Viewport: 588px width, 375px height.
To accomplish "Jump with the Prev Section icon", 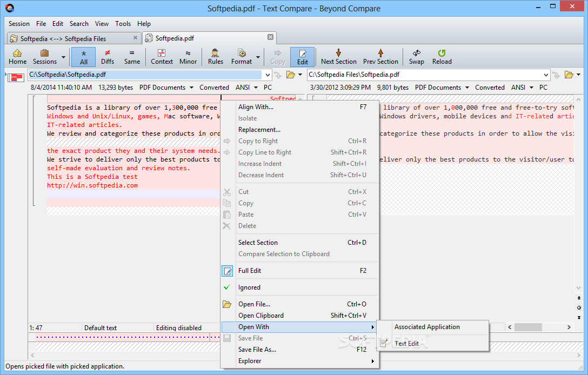I will coord(380,57).
